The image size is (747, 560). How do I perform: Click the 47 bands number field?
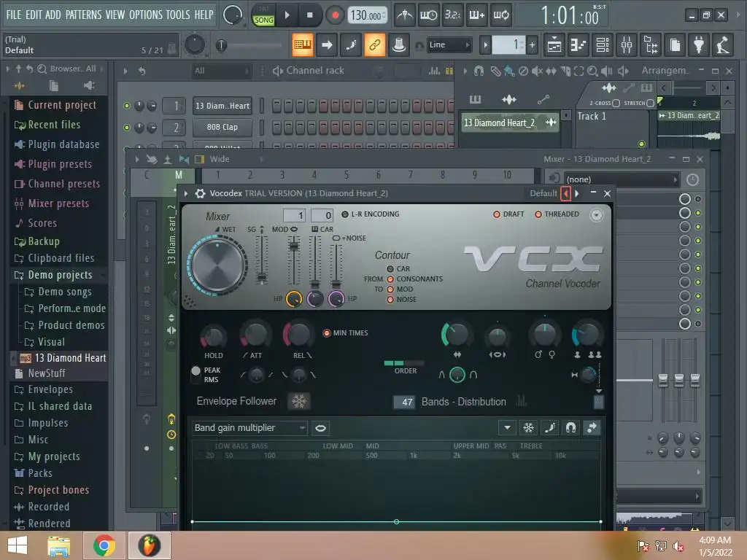pyautogui.click(x=404, y=402)
